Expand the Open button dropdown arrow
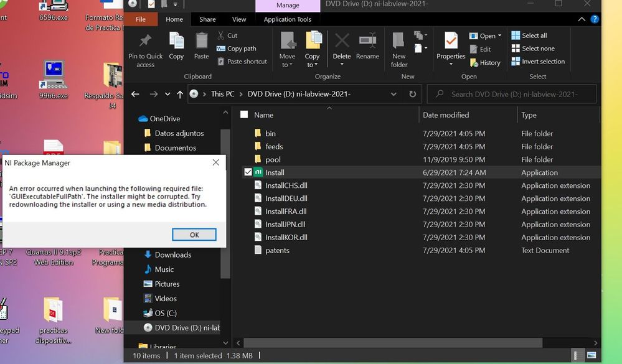622x364 pixels. pyautogui.click(x=499, y=35)
